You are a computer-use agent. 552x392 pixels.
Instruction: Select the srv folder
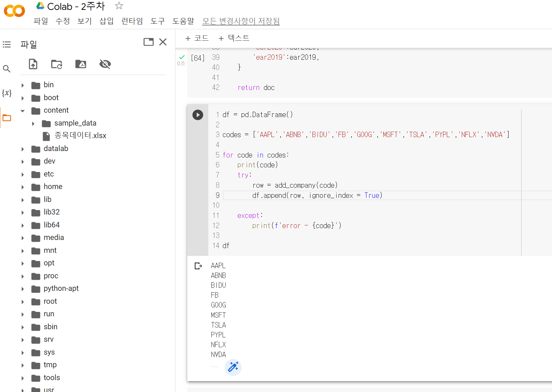pos(49,339)
